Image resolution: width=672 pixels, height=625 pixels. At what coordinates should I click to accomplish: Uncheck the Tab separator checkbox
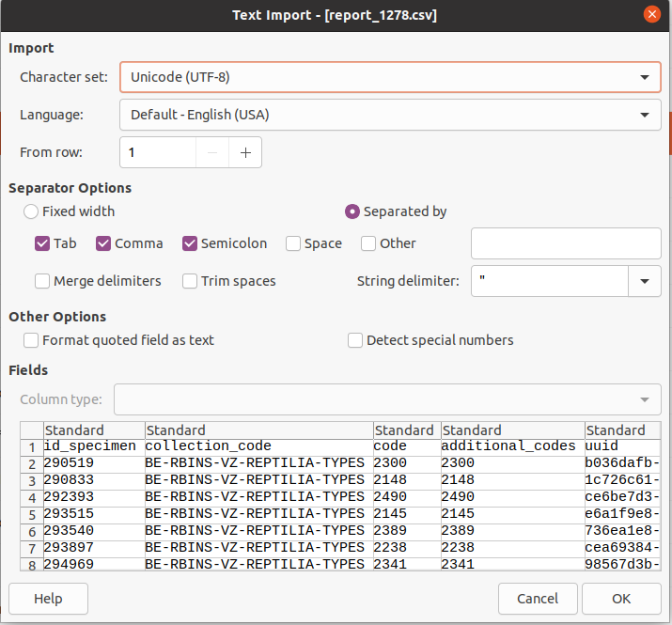[42, 243]
